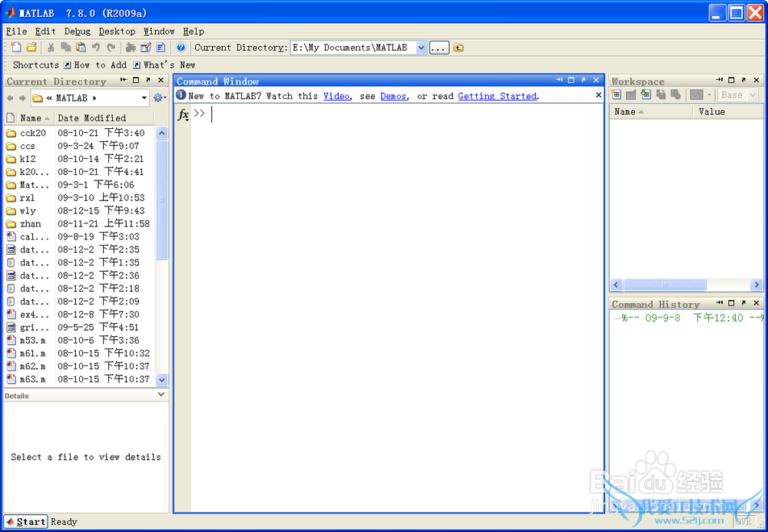Go up one directory level icon
Viewport: 768px width, 532px height.
click(458, 48)
